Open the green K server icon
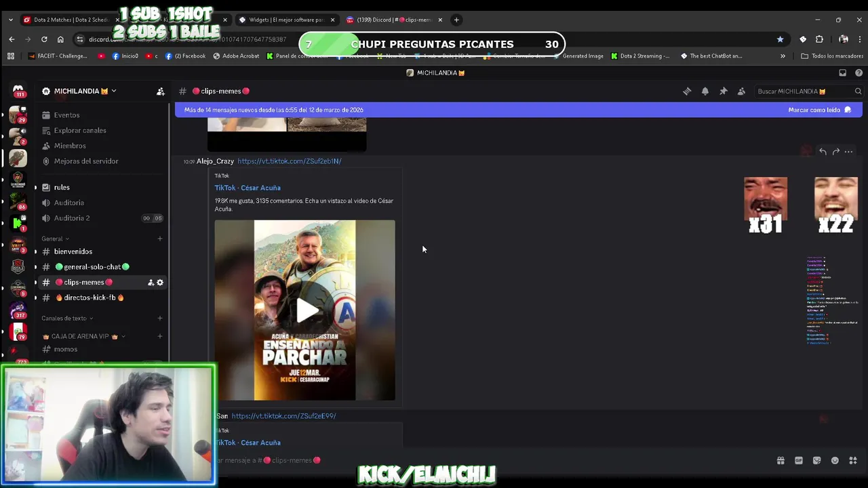868x488 pixels. tap(18, 223)
